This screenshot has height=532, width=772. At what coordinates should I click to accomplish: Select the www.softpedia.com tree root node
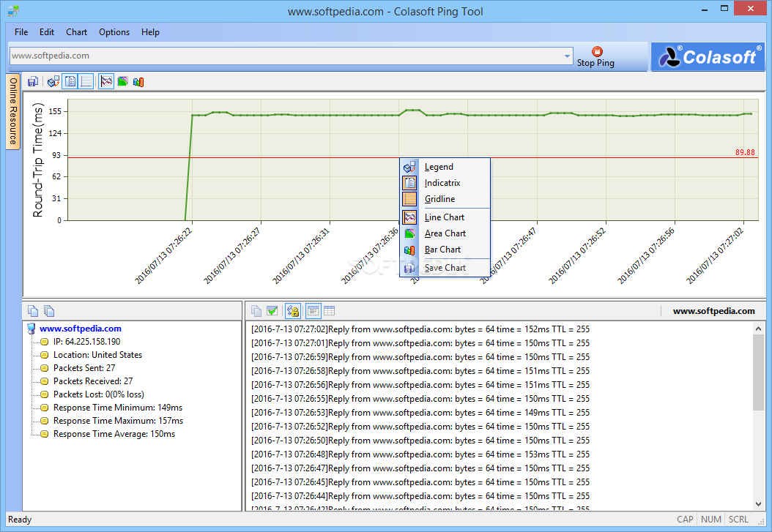click(x=81, y=329)
